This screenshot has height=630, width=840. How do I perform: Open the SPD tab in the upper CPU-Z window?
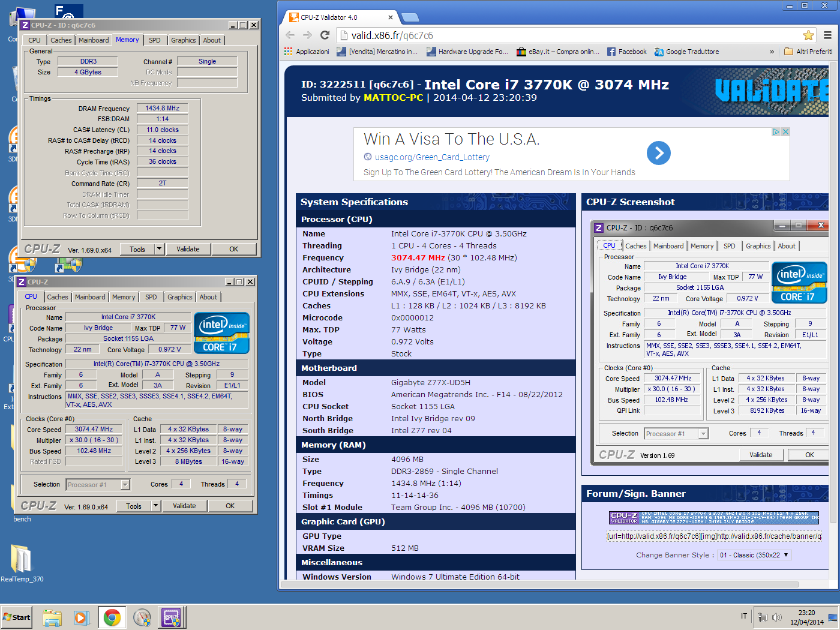pos(155,40)
